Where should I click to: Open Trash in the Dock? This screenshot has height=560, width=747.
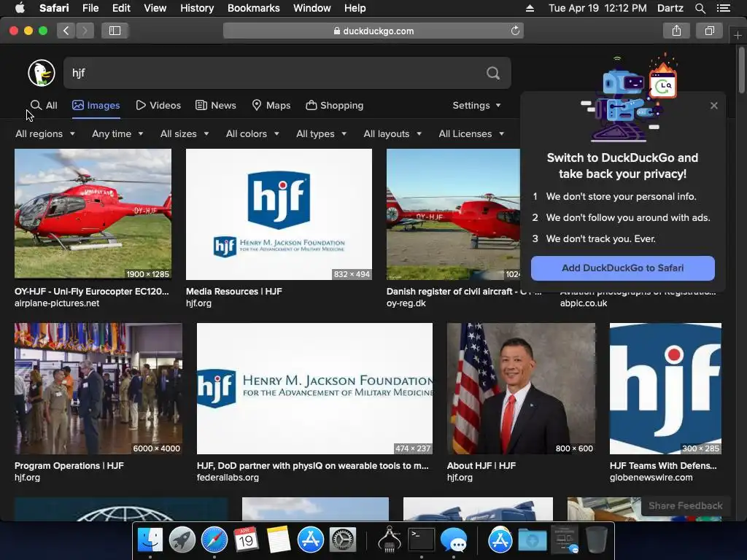(x=596, y=540)
